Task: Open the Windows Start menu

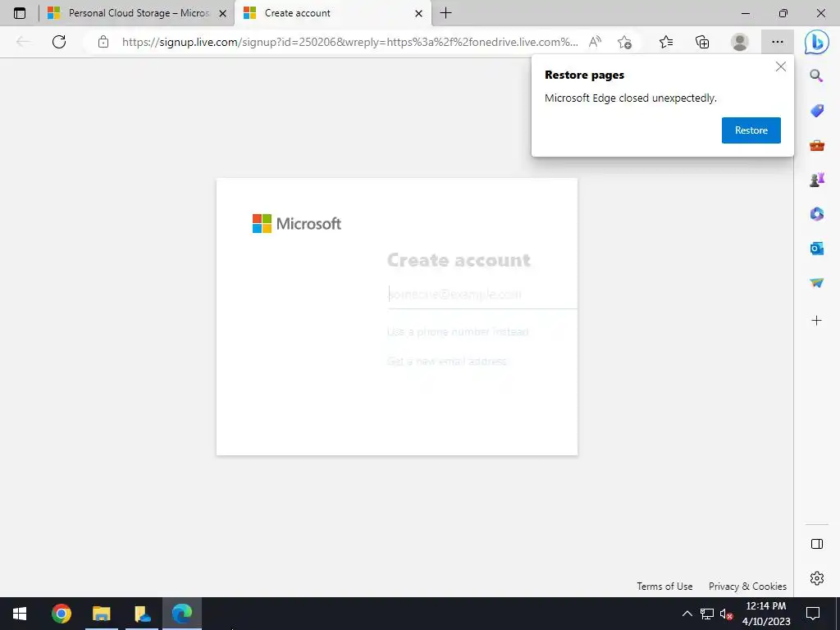Action: tap(20, 614)
